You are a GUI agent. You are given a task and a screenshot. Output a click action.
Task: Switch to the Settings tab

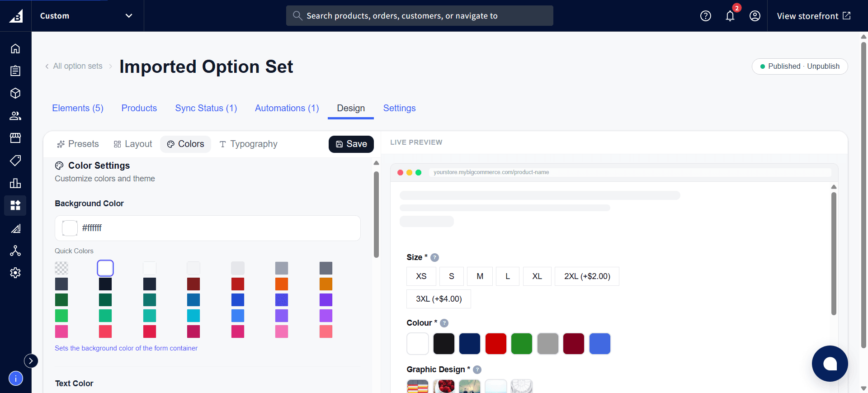click(400, 108)
